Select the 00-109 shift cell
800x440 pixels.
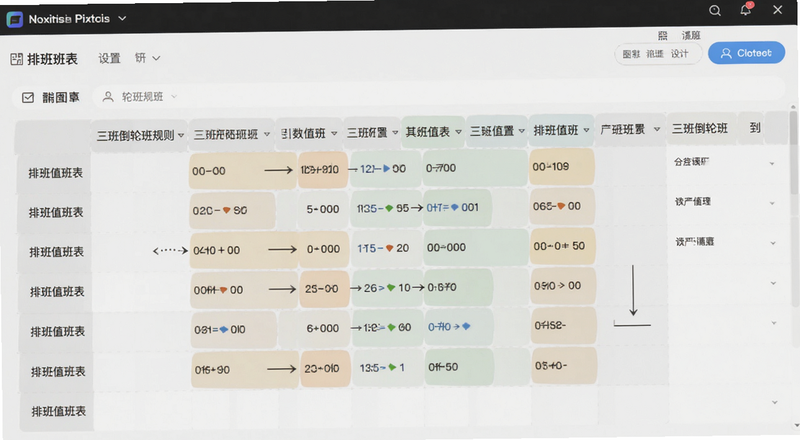[562, 167]
